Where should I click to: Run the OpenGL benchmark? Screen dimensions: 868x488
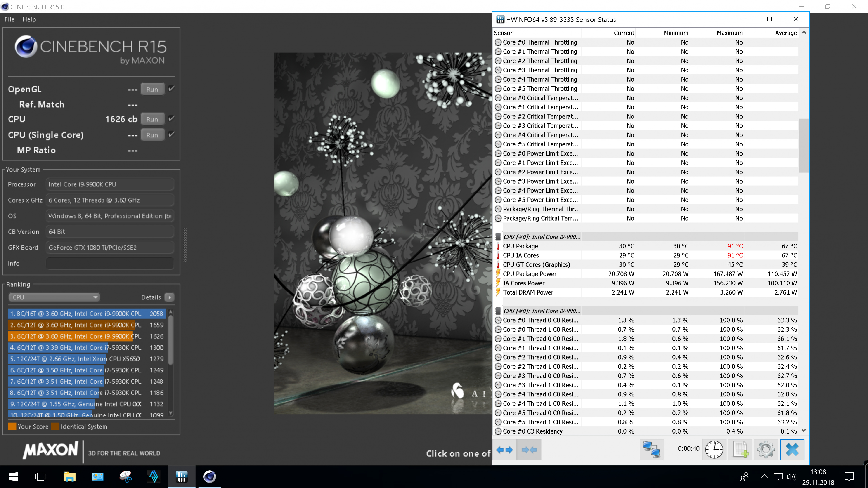(x=152, y=89)
